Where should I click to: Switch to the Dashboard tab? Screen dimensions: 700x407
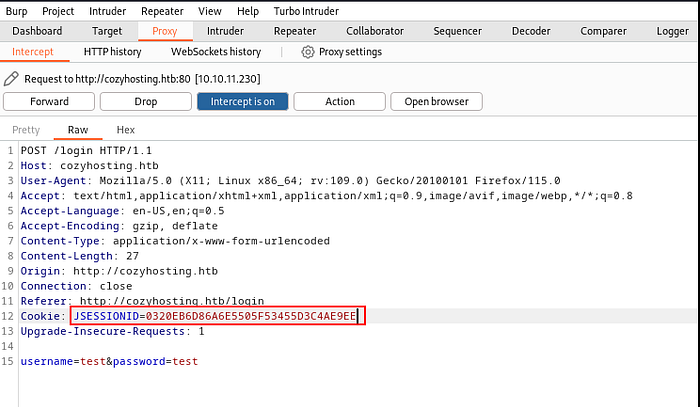[x=37, y=31]
